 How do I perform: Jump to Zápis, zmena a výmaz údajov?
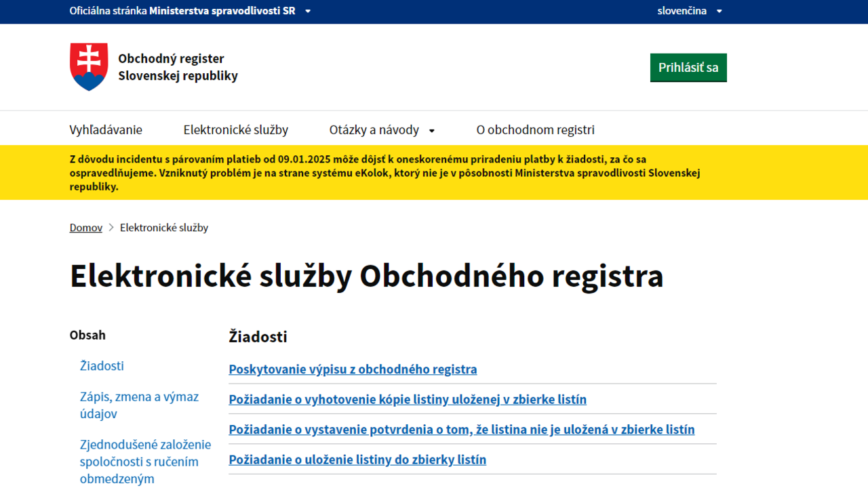(139, 405)
